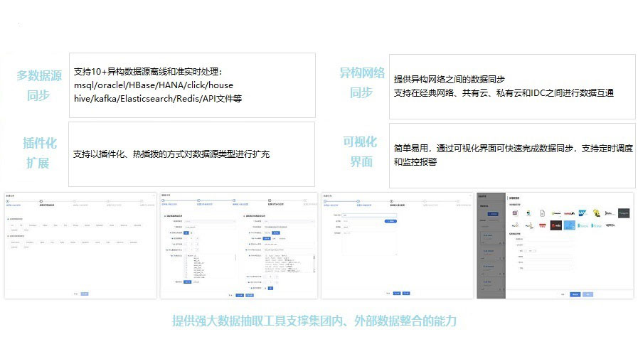This screenshot has height=364, width=638.
Task: Click the line "hive/kafka/Elasticsearch/Redis/API文件等"
Action: [158, 99]
